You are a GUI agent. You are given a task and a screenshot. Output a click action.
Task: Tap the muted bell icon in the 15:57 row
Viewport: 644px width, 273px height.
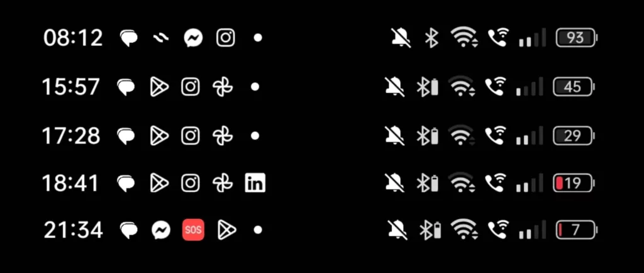[x=395, y=87]
